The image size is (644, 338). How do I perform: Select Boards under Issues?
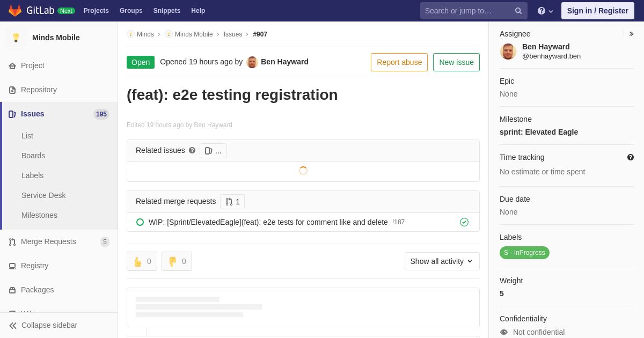[x=33, y=156]
